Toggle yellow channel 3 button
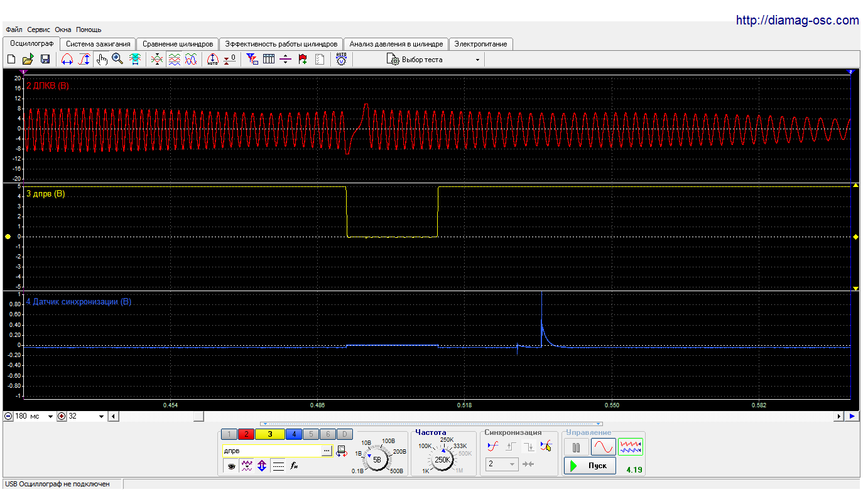The width and height of the screenshot is (868, 492). click(269, 434)
